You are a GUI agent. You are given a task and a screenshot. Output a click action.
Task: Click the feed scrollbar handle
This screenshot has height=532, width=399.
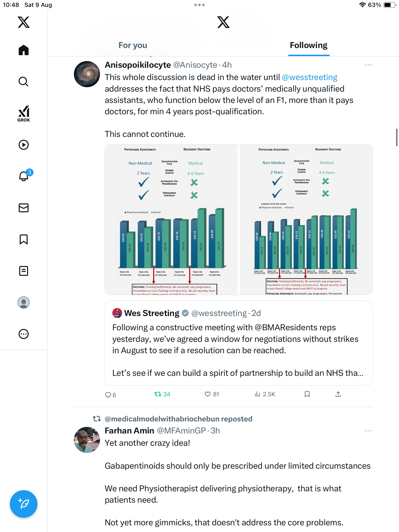click(x=397, y=137)
